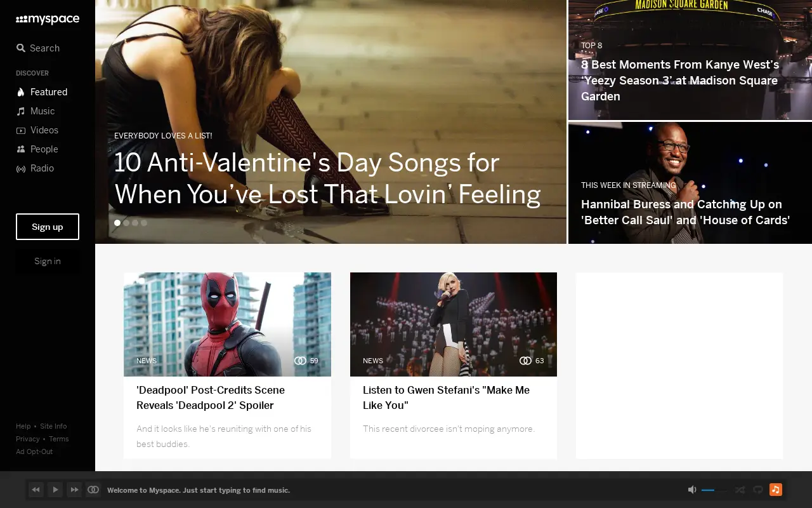
Task: Open the Radio section
Action: click(35, 168)
